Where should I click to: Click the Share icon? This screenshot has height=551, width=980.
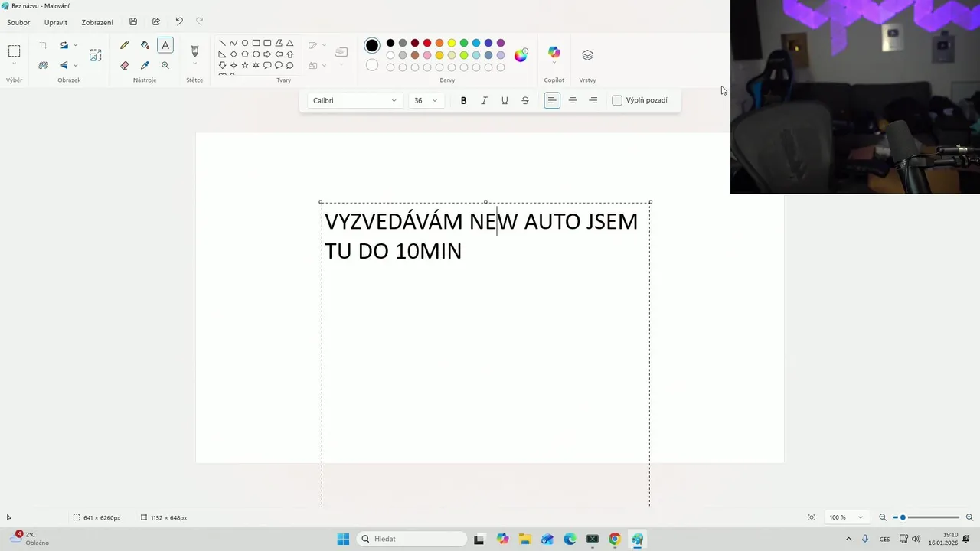(x=156, y=22)
